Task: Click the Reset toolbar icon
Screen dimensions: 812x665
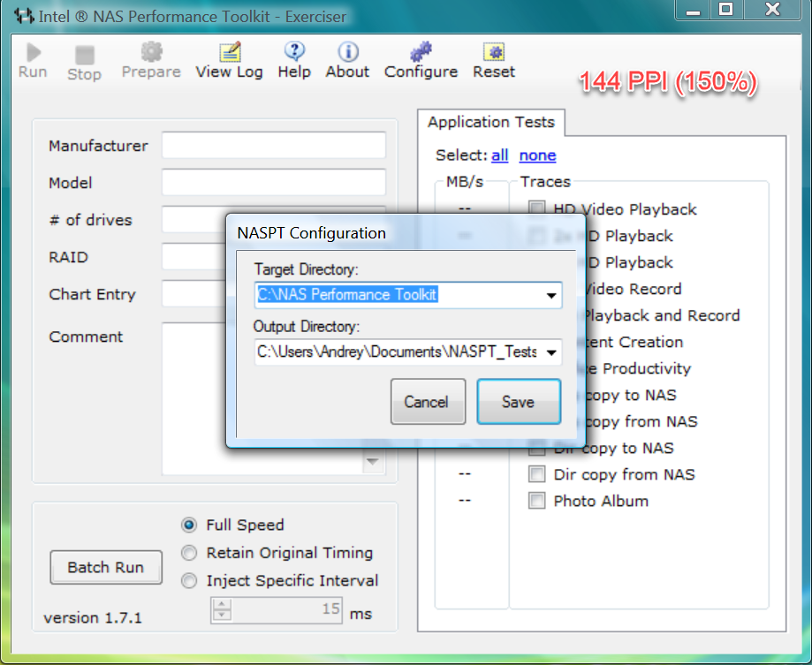Action: [x=493, y=53]
